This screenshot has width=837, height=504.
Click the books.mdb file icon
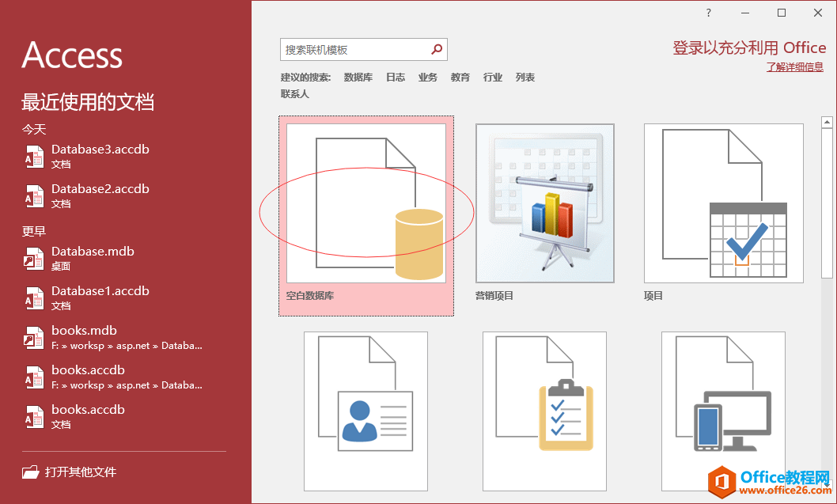[34, 337]
